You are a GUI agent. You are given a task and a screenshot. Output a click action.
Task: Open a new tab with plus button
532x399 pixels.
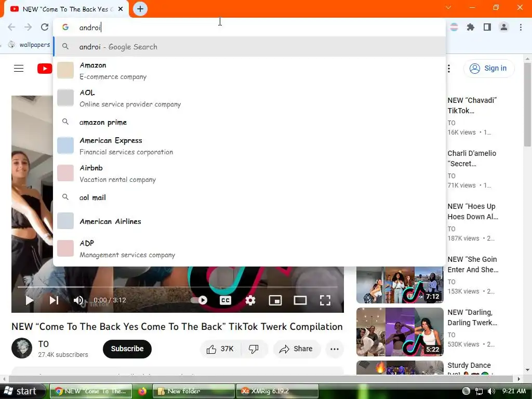click(x=140, y=9)
